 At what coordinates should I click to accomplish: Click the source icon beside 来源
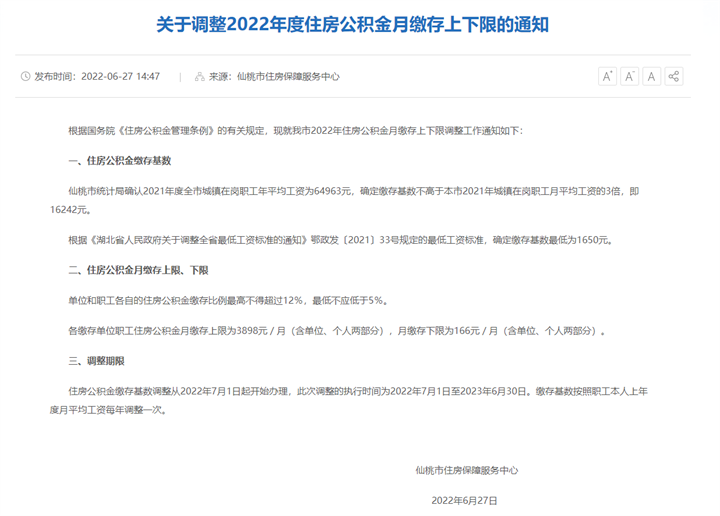[x=199, y=76]
